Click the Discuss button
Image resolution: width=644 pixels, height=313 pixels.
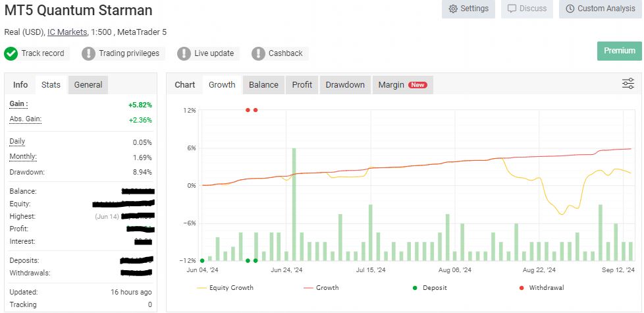527,9
